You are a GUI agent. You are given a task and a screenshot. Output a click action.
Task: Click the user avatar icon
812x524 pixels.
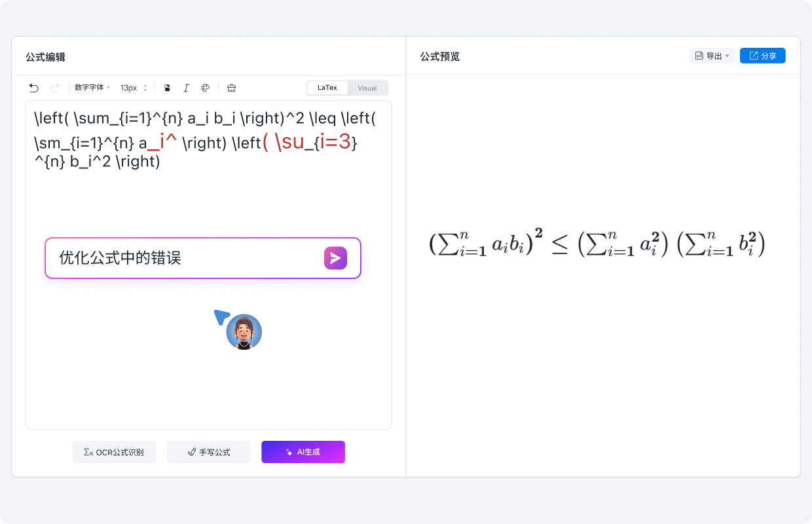coord(244,332)
